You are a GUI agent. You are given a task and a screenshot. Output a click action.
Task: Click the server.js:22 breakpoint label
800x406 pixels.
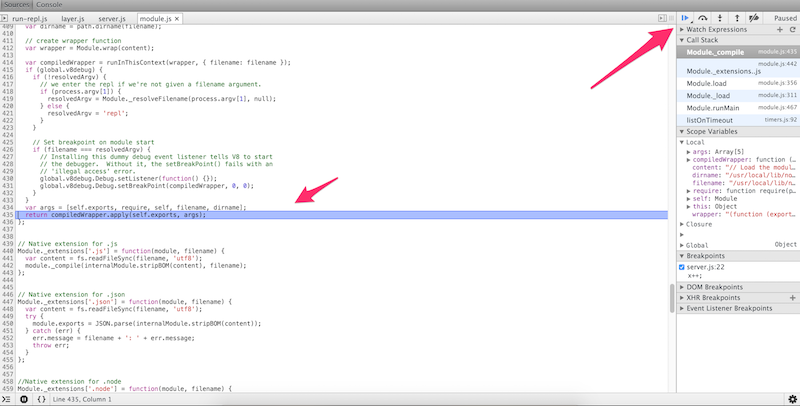(705, 267)
